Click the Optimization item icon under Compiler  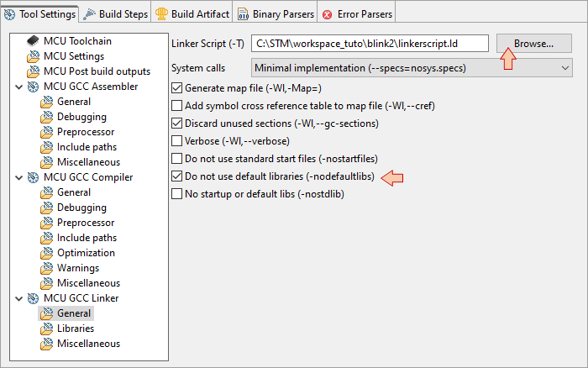pos(46,253)
